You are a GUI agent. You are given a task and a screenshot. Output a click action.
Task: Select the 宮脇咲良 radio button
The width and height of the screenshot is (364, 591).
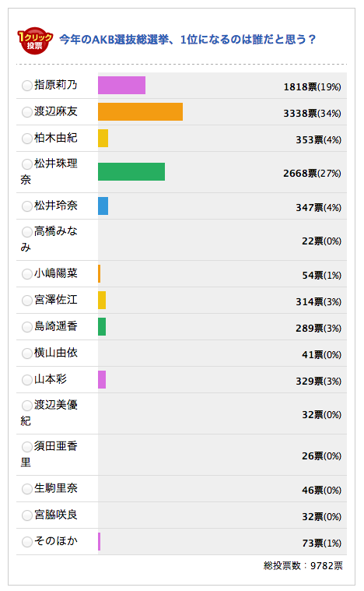tap(26, 515)
